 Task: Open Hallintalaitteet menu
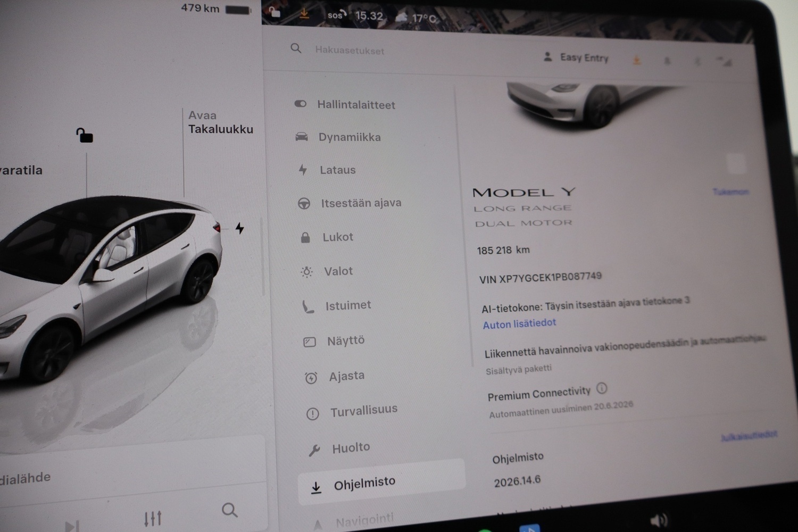click(x=356, y=105)
